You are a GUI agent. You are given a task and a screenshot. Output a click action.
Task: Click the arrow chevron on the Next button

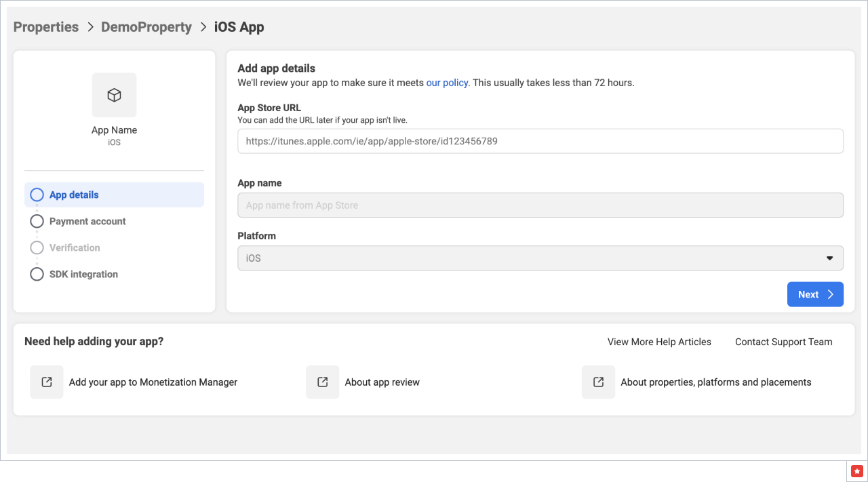coord(830,294)
